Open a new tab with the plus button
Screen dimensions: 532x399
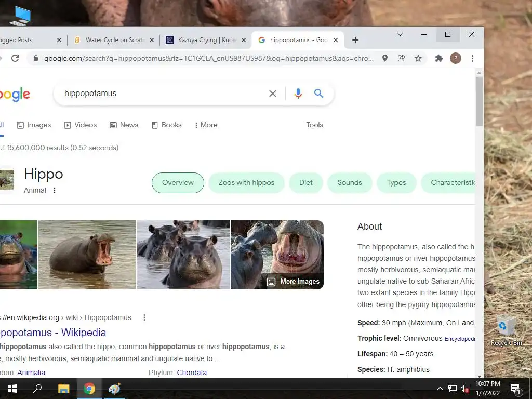(355, 40)
